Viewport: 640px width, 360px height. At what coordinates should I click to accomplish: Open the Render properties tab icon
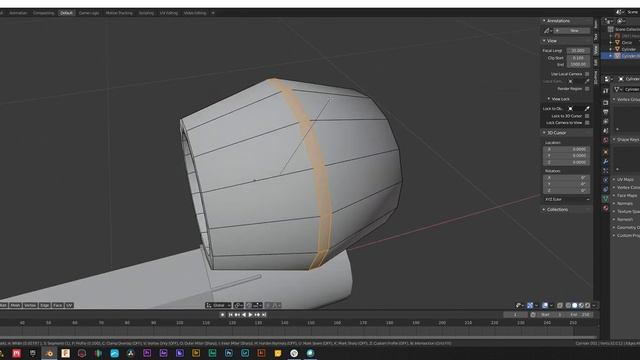(x=606, y=102)
